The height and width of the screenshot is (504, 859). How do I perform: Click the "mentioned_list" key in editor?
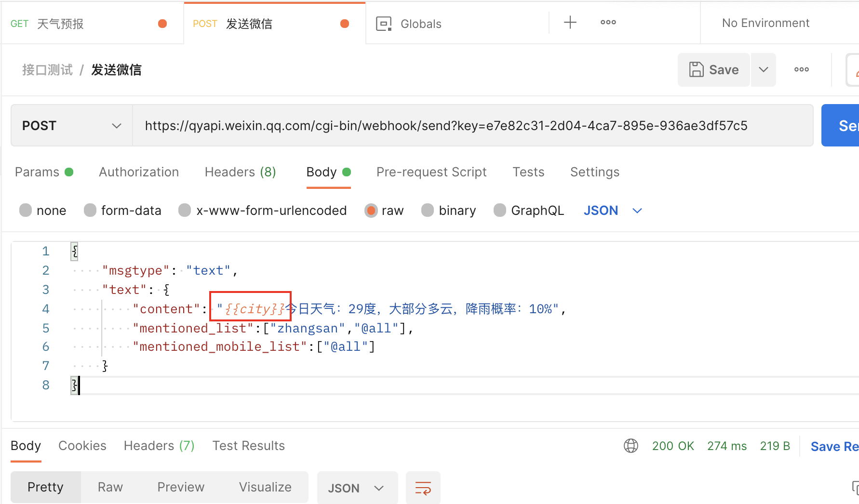pyautogui.click(x=193, y=328)
